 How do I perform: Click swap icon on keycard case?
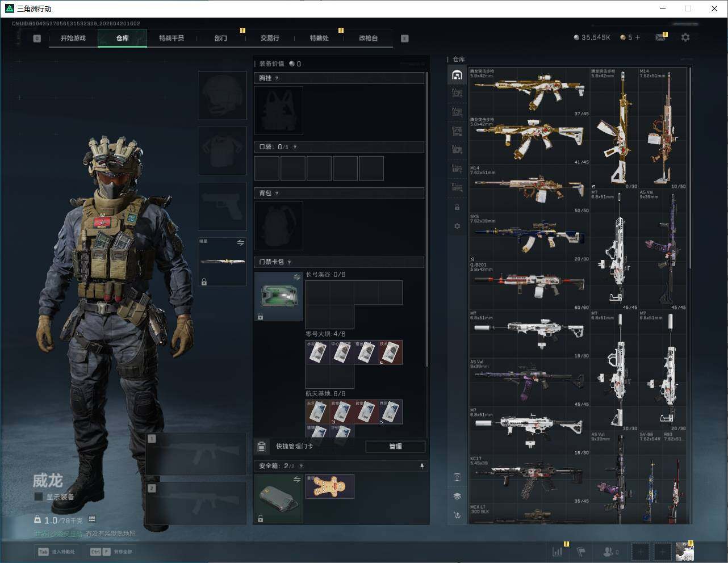[x=297, y=277]
